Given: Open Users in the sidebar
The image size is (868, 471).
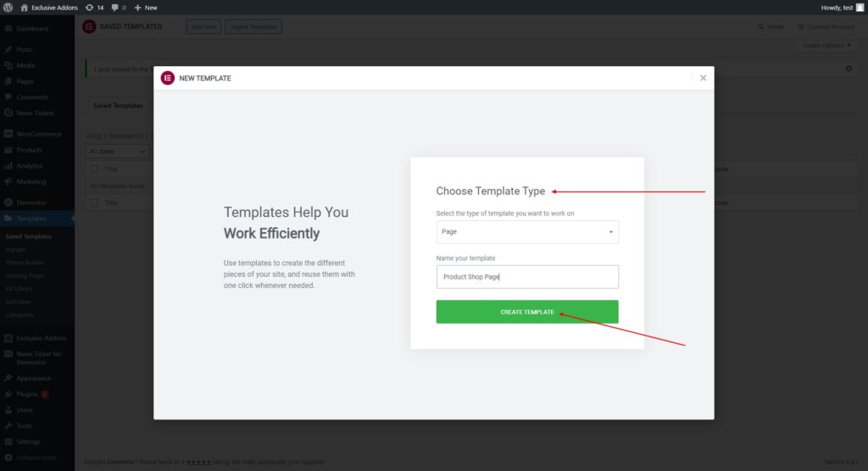Looking at the screenshot, I should [x=25, y=410].
